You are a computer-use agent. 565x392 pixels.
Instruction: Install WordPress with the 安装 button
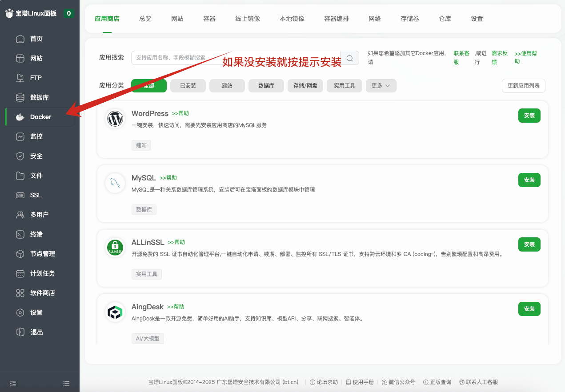[529, 115]
